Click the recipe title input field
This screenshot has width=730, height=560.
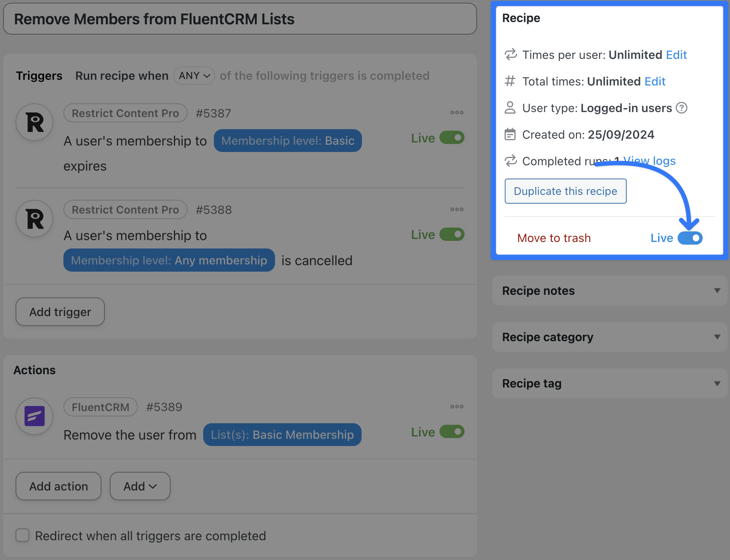240,19
